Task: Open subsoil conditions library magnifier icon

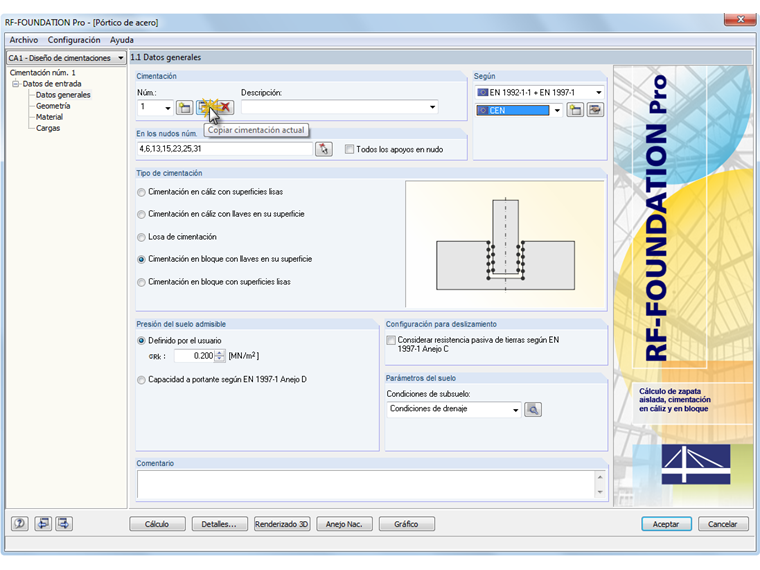Action: 533,410
